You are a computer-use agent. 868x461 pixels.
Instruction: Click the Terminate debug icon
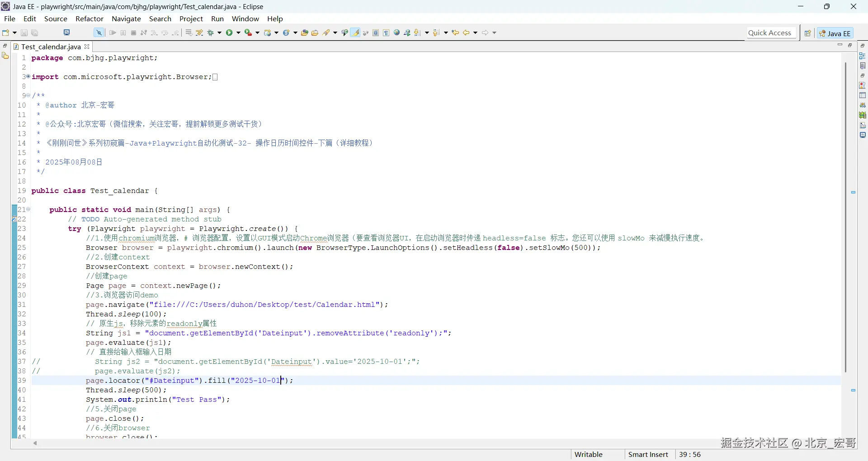[x=133, y=33]
